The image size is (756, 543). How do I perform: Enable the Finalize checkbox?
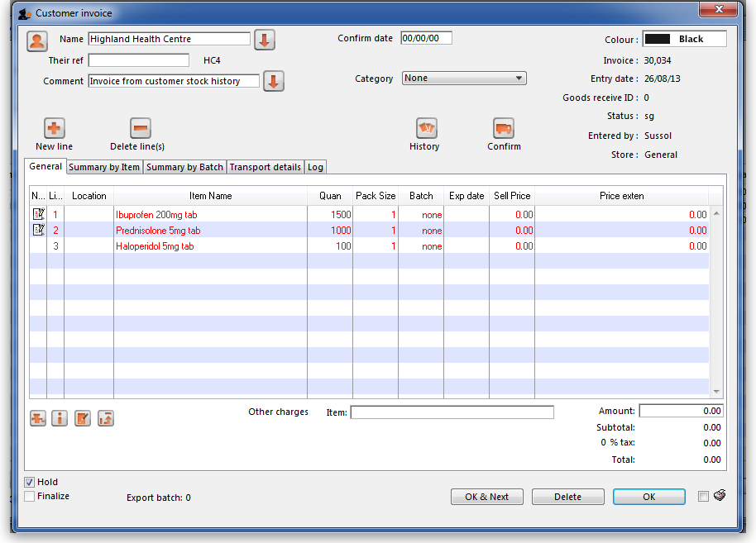pyautogui.click(x=30, y=496)
